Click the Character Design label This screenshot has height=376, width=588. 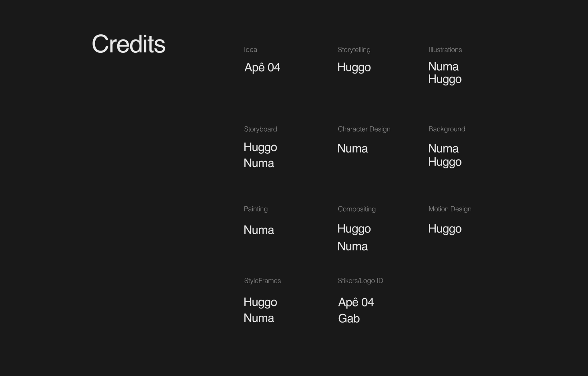(364, 129)
